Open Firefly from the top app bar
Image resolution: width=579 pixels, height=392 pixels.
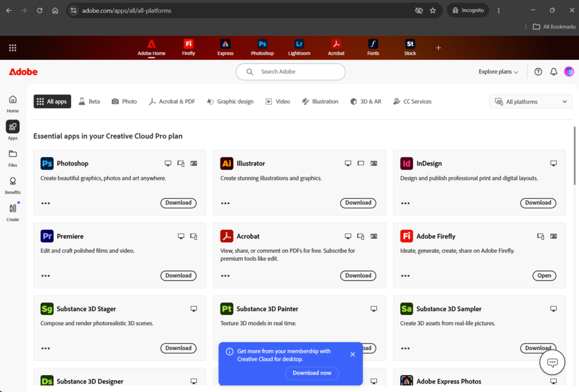point(188,48)
